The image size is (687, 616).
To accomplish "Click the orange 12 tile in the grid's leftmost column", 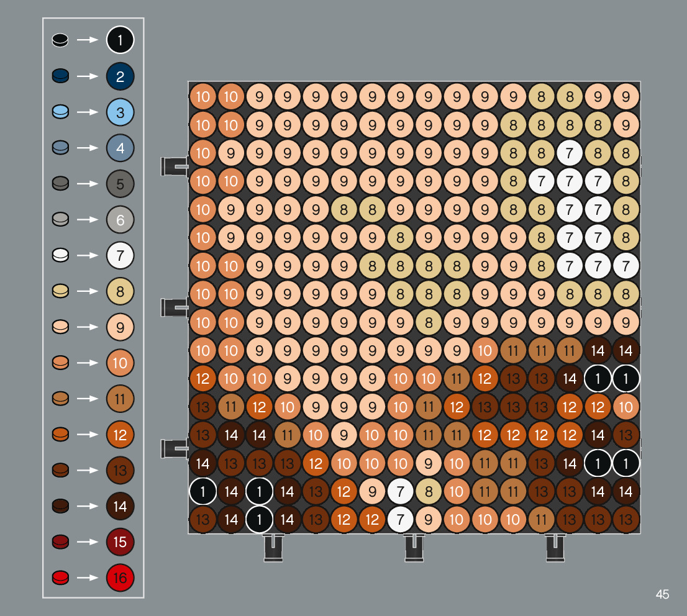I will coord(202,378).
